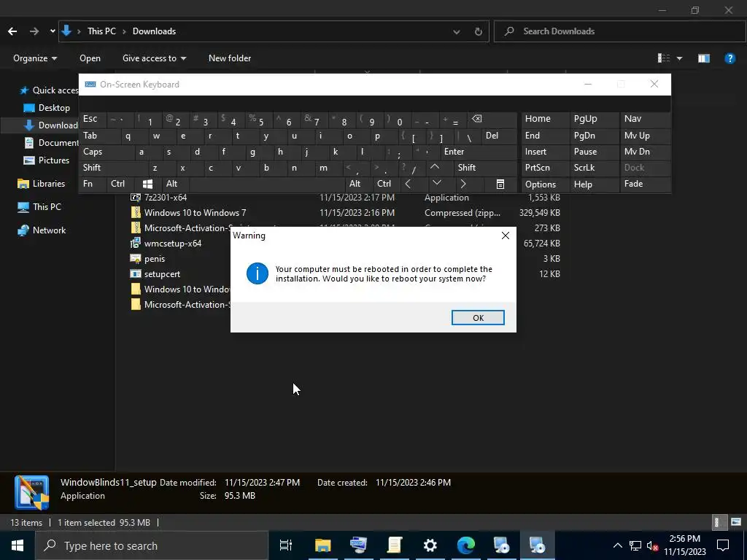Expand the address bar history dropdown

(457, 32)
